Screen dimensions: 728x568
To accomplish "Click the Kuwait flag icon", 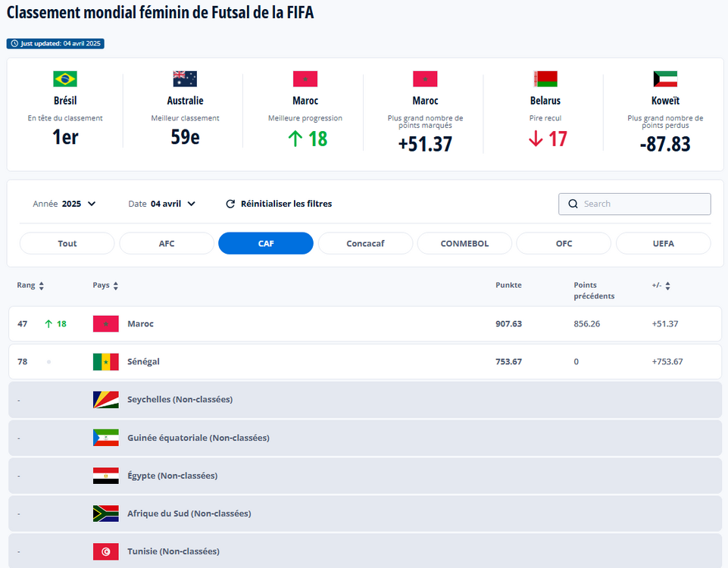I will click(x=665, y=79).
